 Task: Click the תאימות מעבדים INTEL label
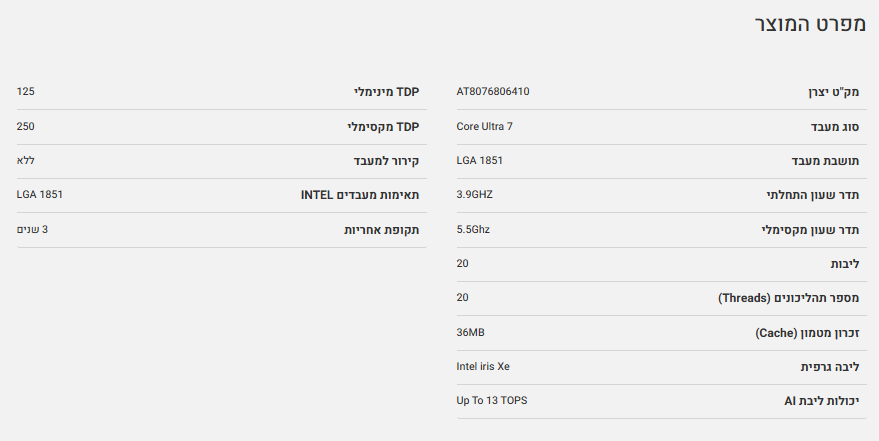point(360,195)
